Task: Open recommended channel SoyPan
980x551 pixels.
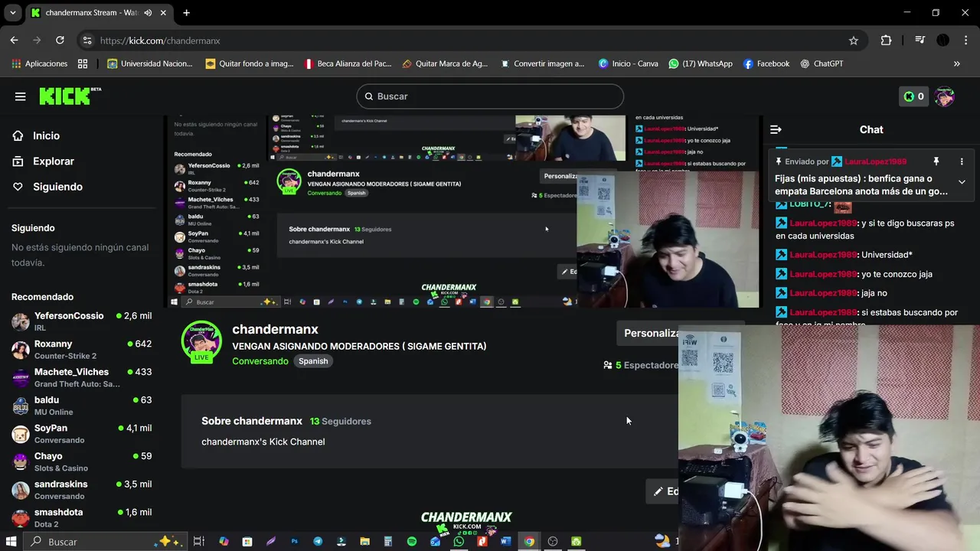Action: pos(82,434)
